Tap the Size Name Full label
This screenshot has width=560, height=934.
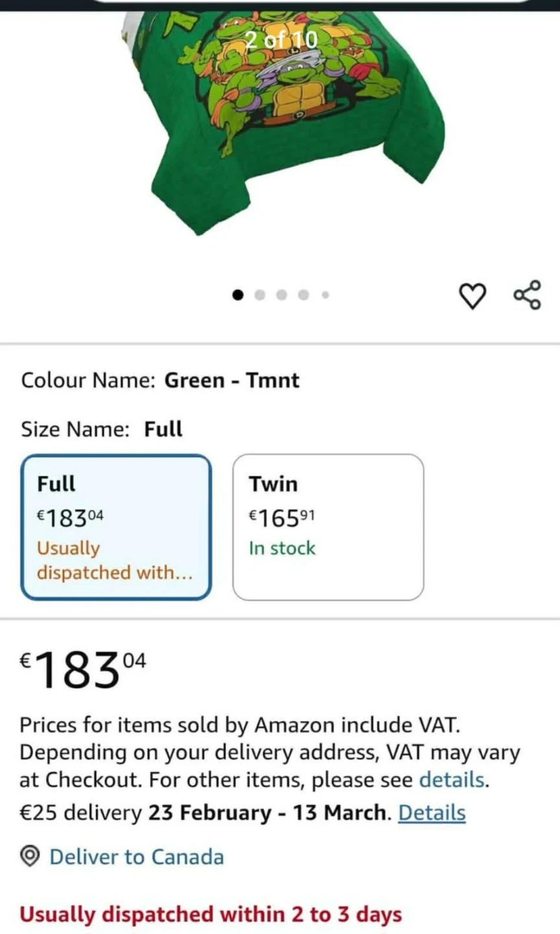(x=102, y=429)
